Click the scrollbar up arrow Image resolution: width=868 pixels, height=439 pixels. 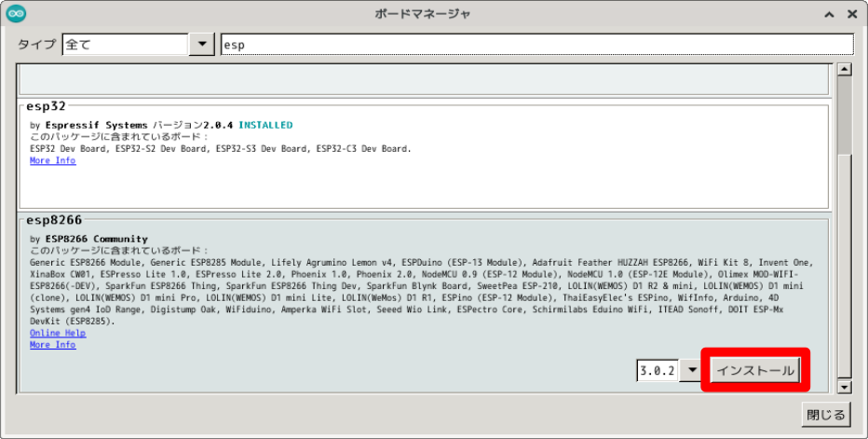click(844, 69)
